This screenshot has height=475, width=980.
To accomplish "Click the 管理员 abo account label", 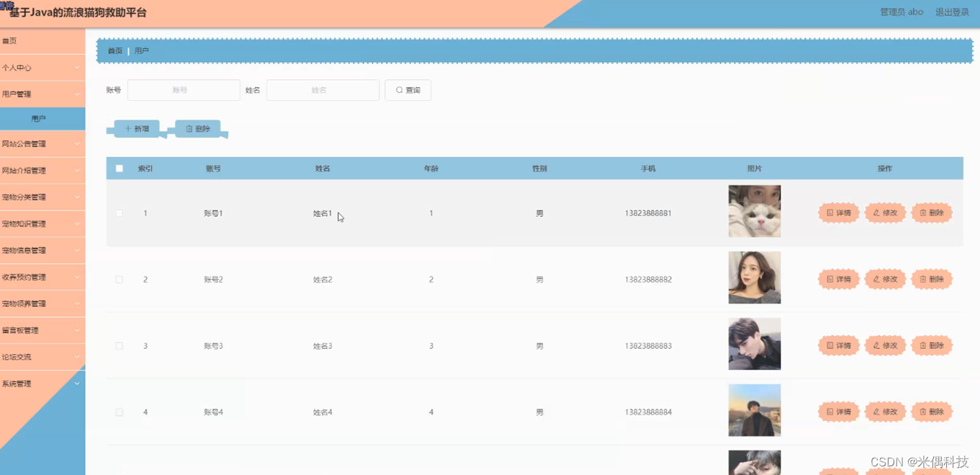I will (x=902, y=12).
